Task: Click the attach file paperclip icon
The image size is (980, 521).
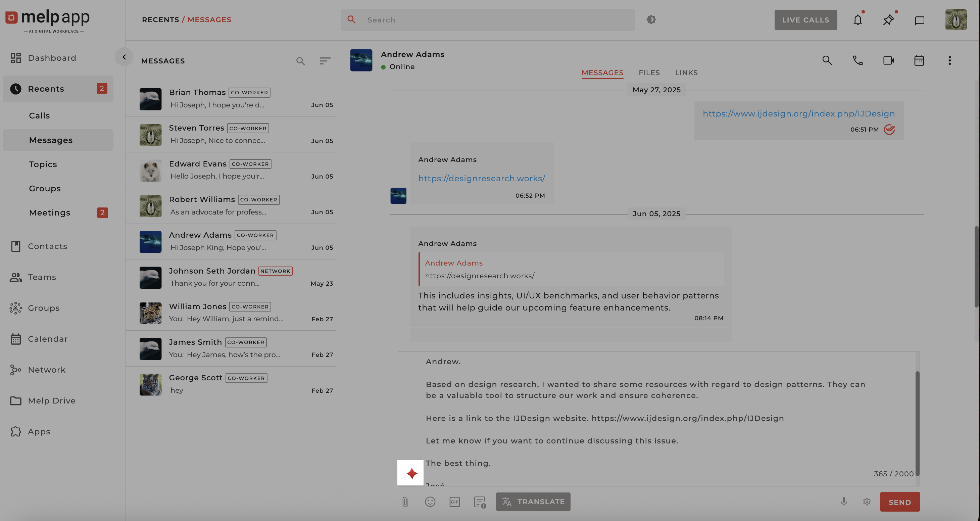Action: click(x=405, y=502)
